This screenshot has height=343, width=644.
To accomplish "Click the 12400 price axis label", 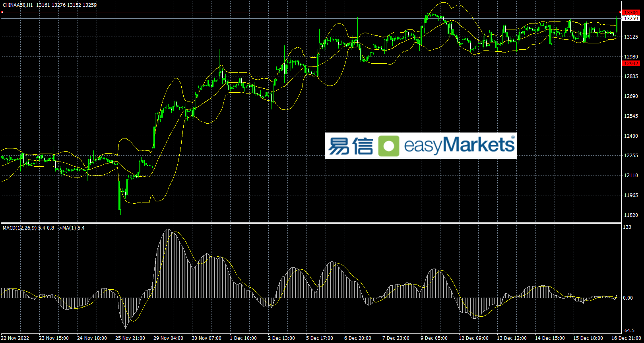I will (x=631, y=136).
